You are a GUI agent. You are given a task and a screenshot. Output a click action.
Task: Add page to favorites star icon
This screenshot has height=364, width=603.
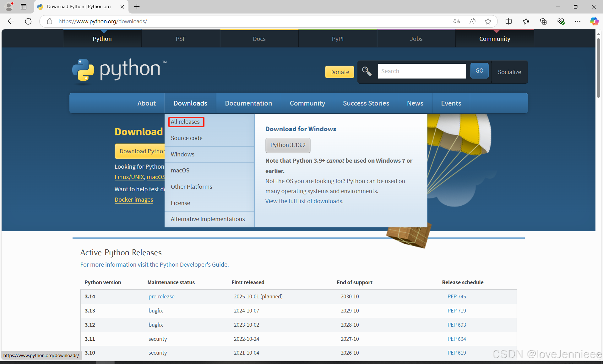tap(488, 21)
